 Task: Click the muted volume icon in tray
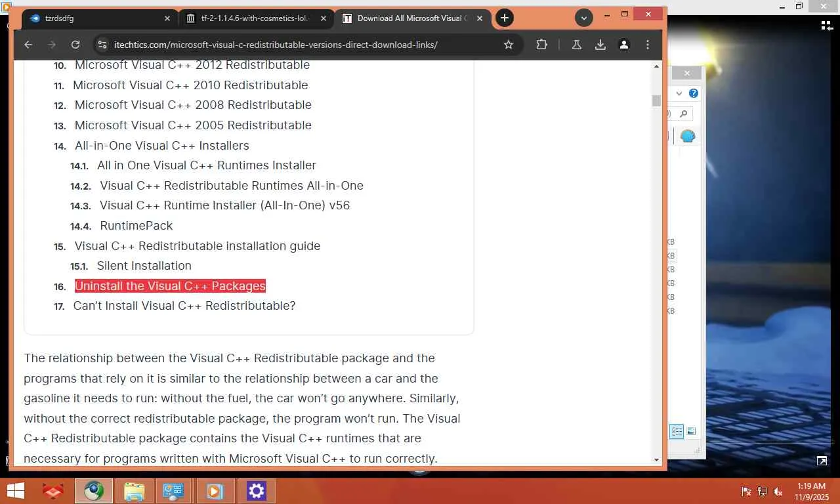coord(778,492)
